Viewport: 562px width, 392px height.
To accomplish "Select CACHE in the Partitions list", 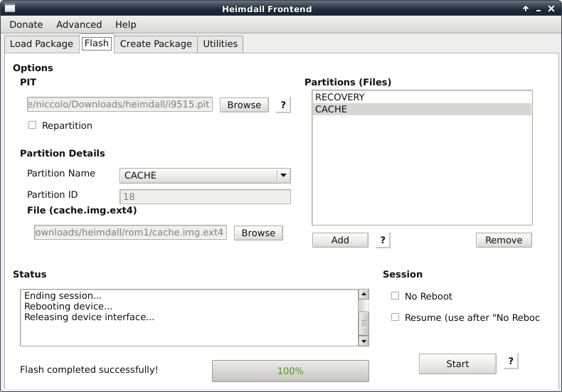I will pyautogui.click(x=422, y=110).
